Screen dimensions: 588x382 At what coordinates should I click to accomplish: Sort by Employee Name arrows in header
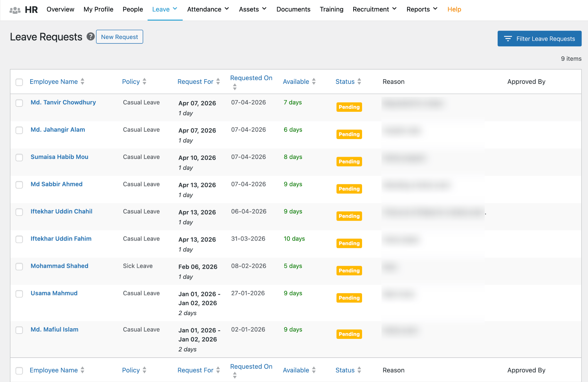[x=82, y=82]
